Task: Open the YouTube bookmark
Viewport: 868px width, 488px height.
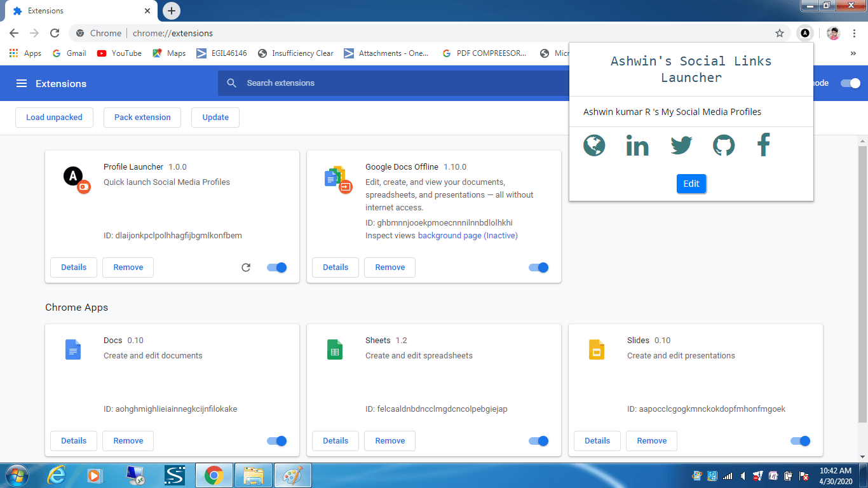Action: pyautogui.click(x=119, y=53)
